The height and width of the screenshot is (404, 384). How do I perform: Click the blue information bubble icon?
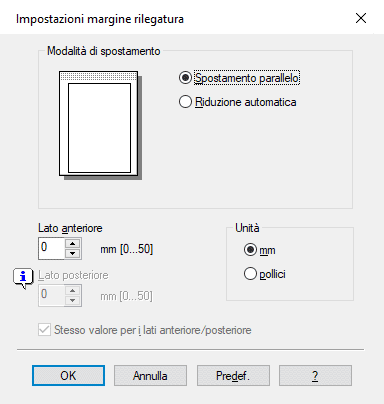coord(23,278)
